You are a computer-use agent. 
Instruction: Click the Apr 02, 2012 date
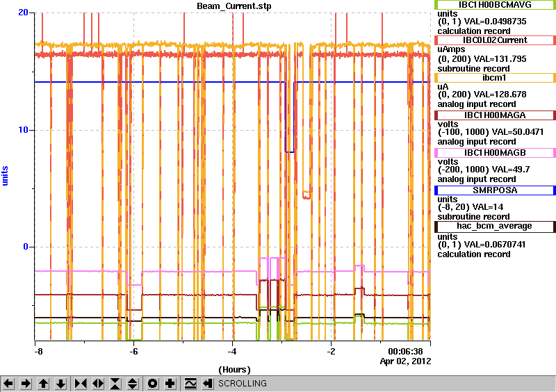406,361
